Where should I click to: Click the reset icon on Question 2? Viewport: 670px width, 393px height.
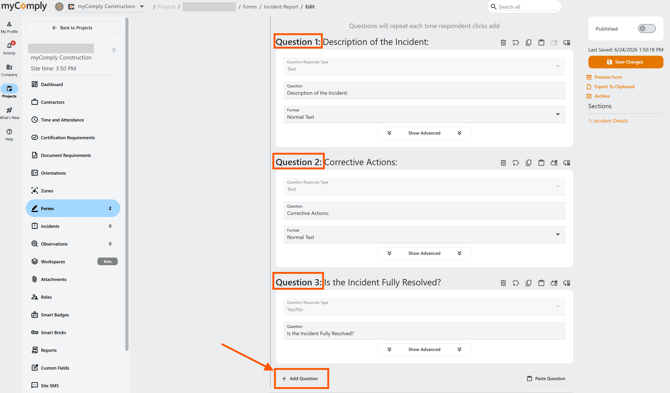pyautogui.click(x=516, y=163)
